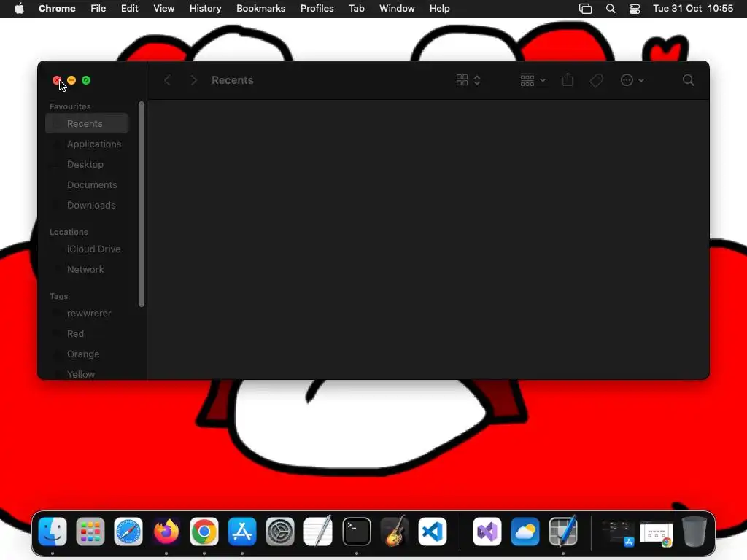Open System Settings from the Dock
Screen dimensions: 747x560
(280, 532)
